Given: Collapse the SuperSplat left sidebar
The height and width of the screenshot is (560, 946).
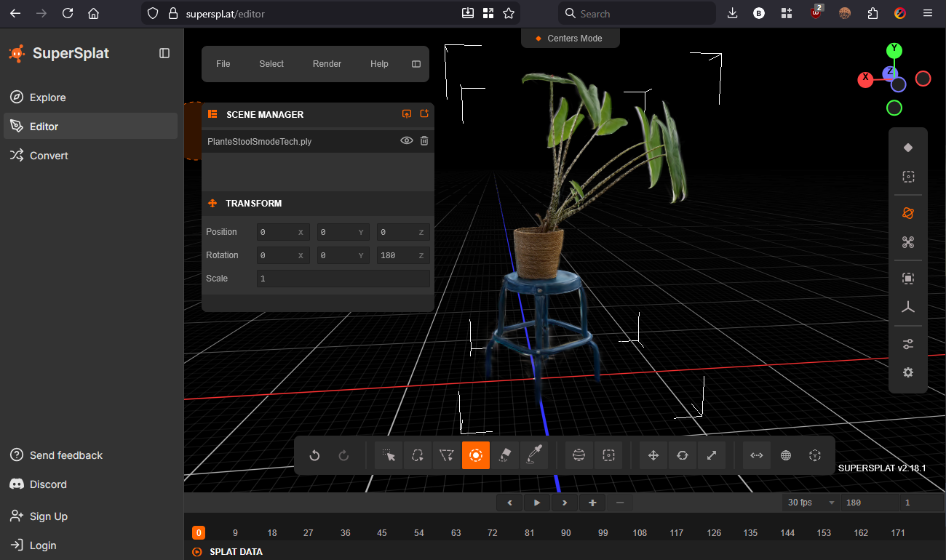Looking at the screenshot, I should click(164, 53).
